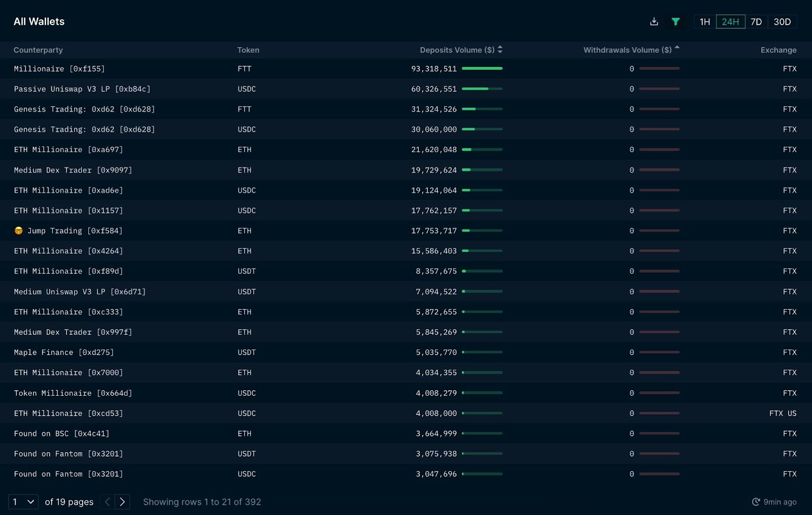The width and height of the screenshot is (812, 515).
Task: Open Medium Uniswap V3 LP [0x6d71]
Action: pos(80,292)
